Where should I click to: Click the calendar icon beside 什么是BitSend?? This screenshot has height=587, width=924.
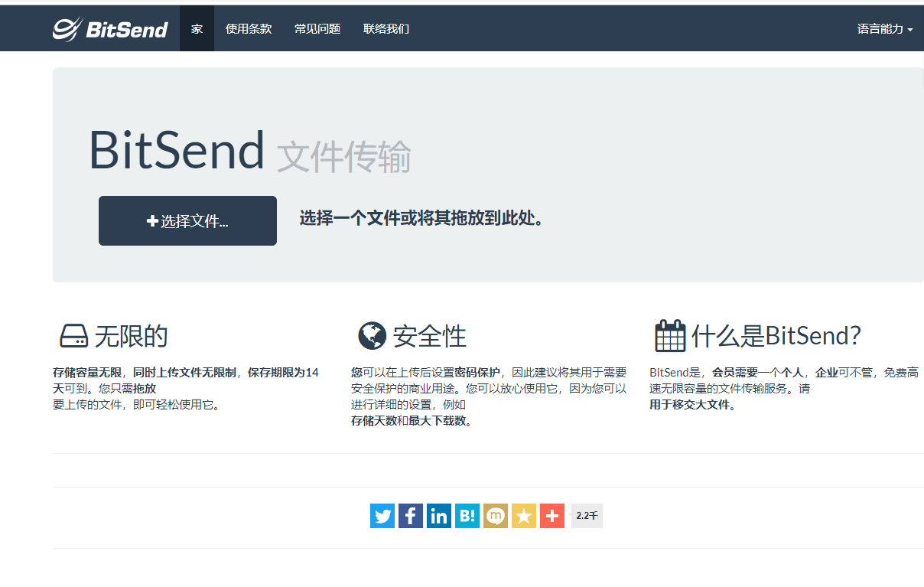(670, 335)
